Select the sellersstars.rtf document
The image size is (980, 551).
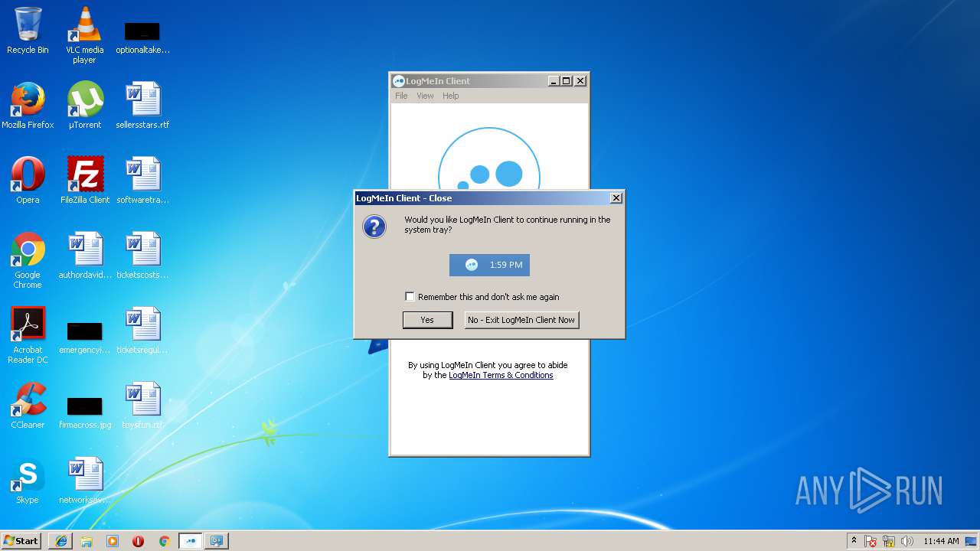pyautogui.click(x=142, y=106)
